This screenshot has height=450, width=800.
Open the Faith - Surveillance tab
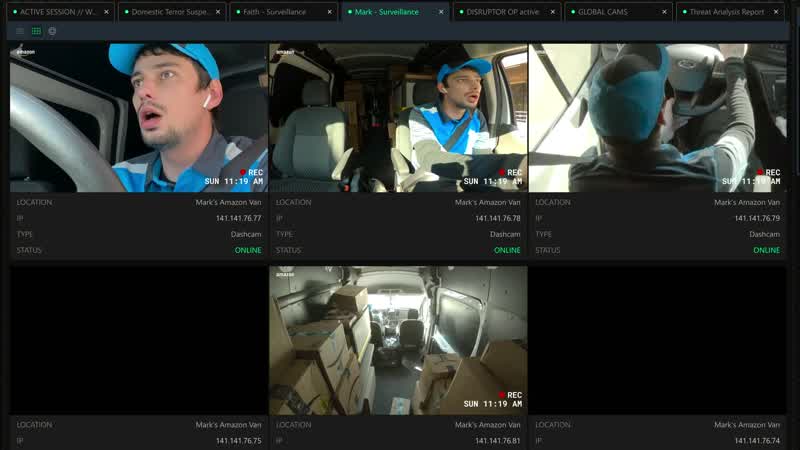coord(274,12)
